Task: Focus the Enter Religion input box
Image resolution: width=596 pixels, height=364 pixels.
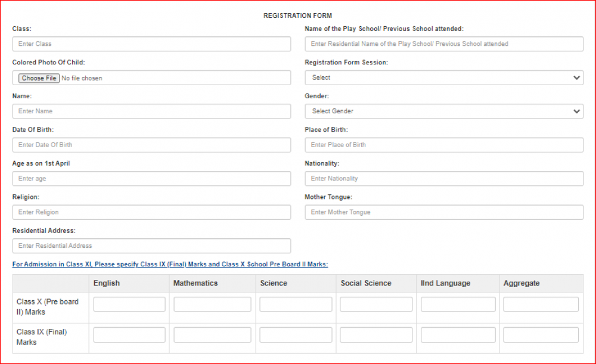Action: click(151, 212)
